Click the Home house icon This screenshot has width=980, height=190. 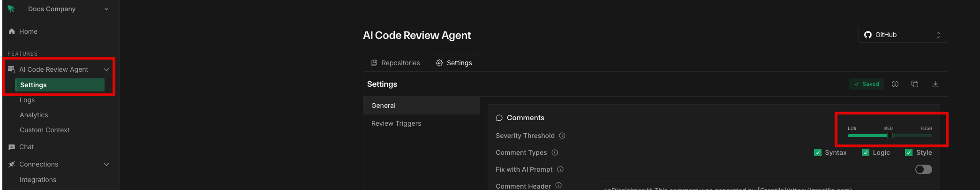click(12, 31)
